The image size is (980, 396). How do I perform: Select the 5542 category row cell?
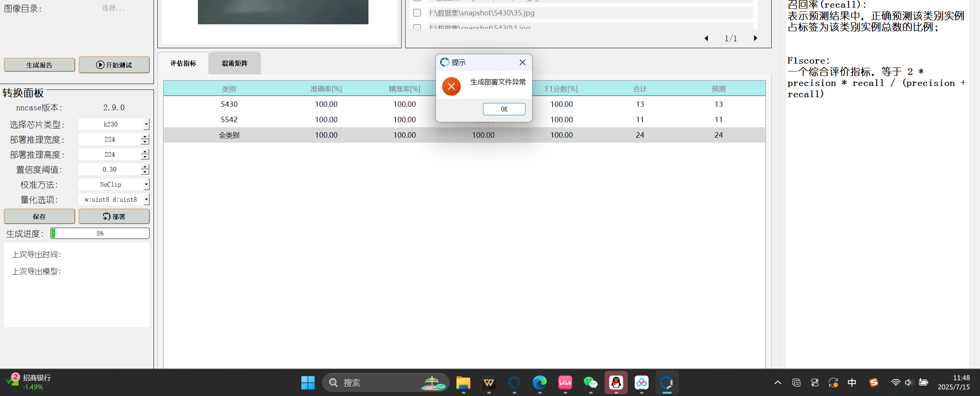229,120
